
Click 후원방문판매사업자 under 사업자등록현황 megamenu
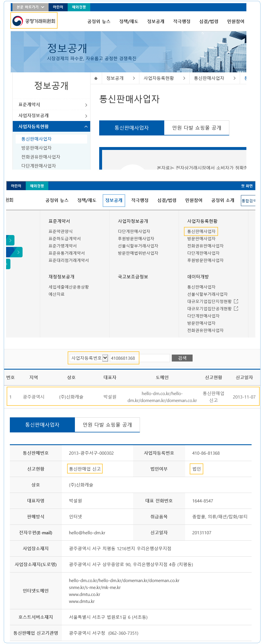tap(205, 260)
